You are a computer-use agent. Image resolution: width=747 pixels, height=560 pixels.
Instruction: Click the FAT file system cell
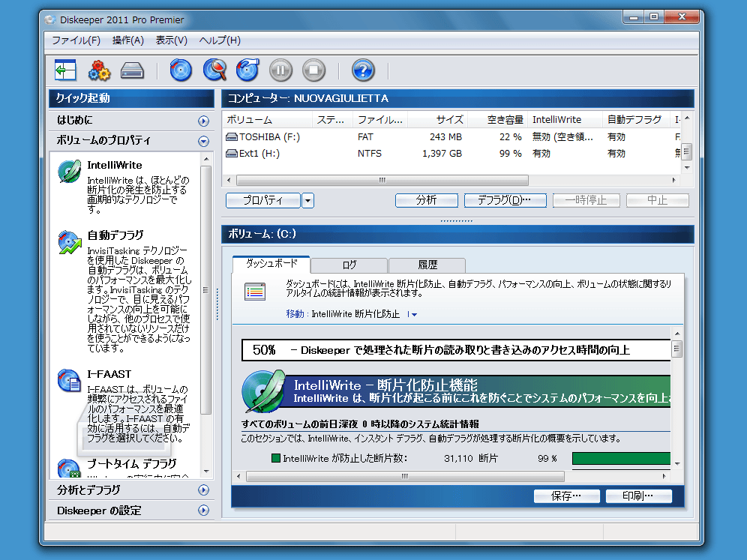pos(365,137)
